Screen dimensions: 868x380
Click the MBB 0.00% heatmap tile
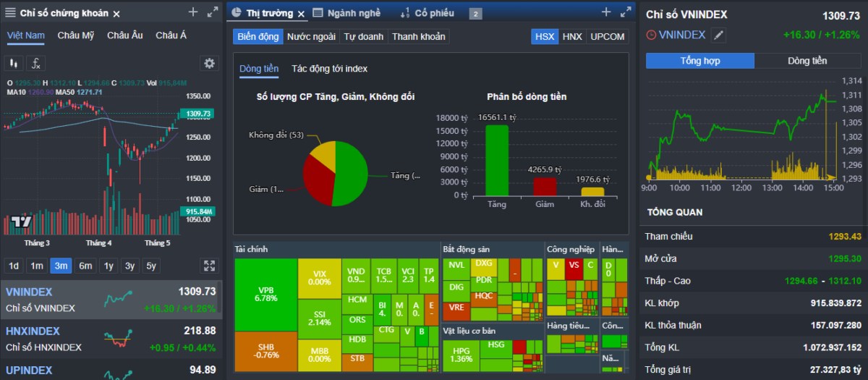click(x=320, y=354)
